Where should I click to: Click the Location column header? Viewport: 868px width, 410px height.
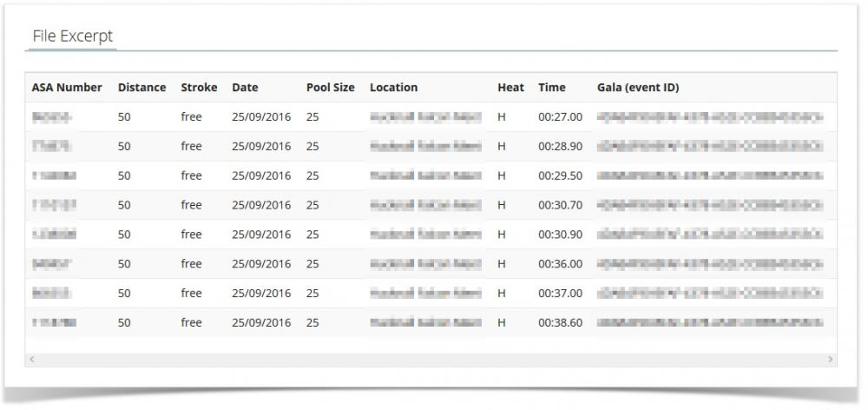(393, 88)
